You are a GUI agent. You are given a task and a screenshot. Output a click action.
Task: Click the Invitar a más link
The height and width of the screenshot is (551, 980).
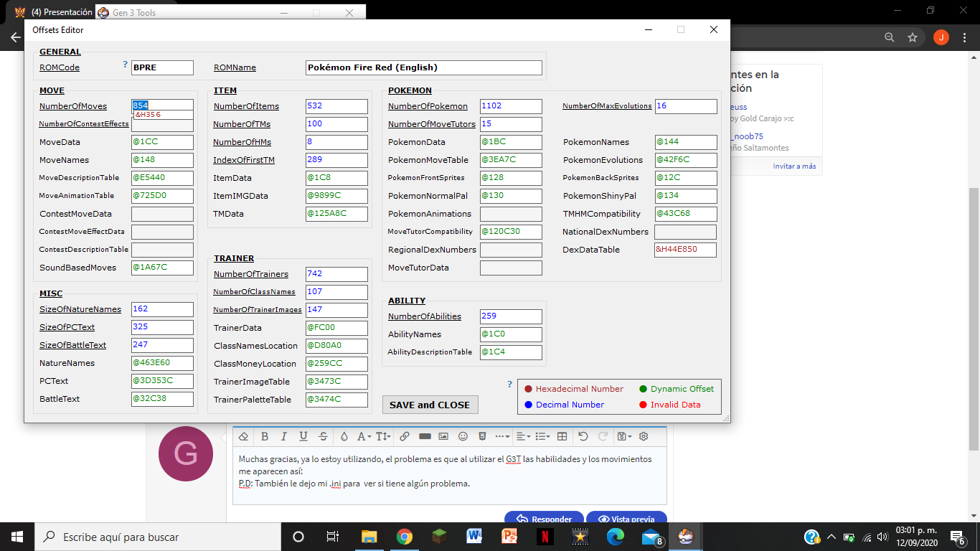pos(793,166)
